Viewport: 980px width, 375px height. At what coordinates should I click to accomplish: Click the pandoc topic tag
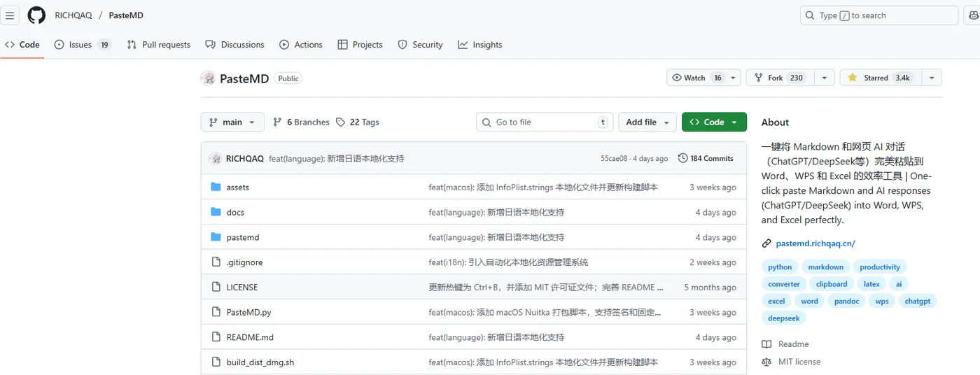[846, 301]
